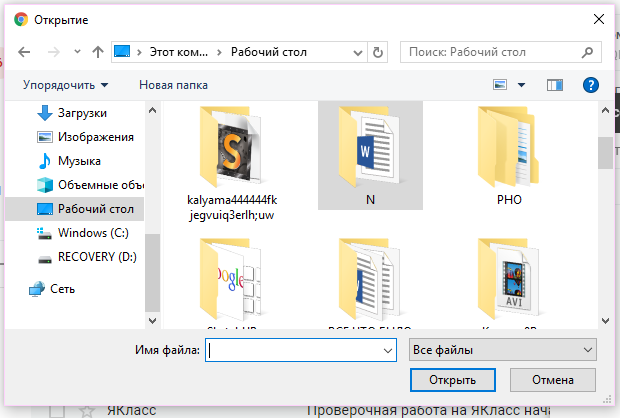Close the 'Открытие' dialog

click(599, 19)
